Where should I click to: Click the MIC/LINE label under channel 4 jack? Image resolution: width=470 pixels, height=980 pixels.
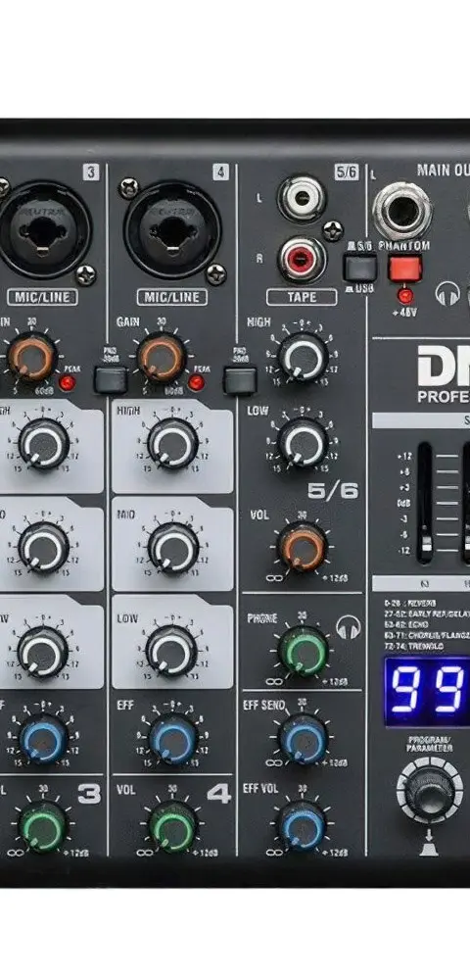tap(172, 297)
